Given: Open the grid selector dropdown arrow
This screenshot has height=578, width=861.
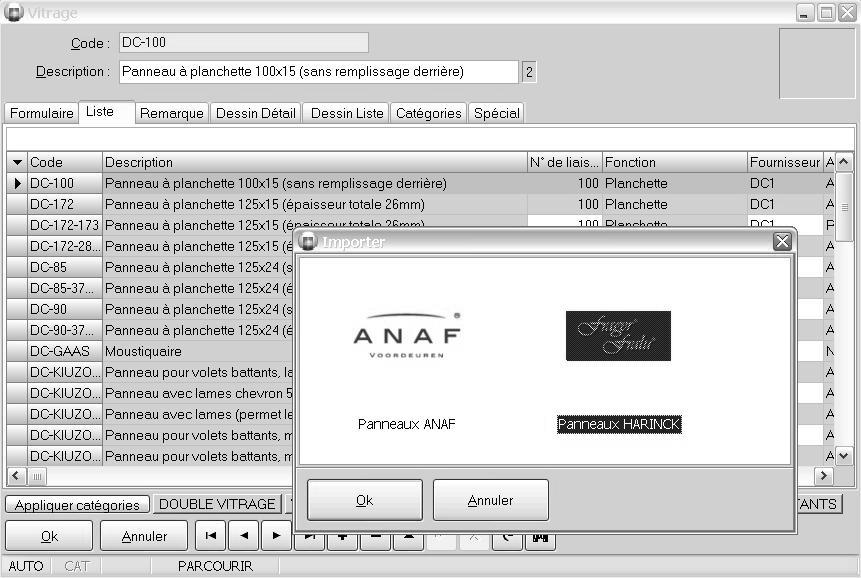Looking at the screenshot, I should pos(17,162).
